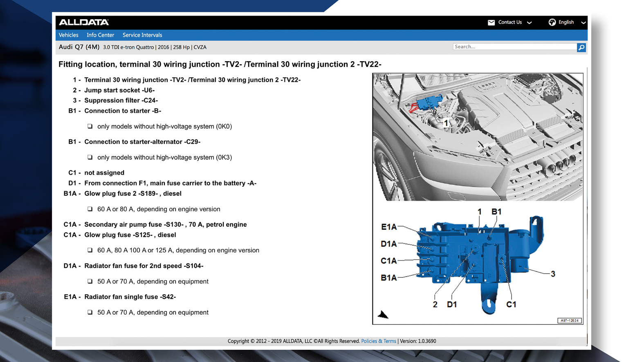Click B1 Connection to starter -B-
The image size is (644, 362).
click(115, 111)
